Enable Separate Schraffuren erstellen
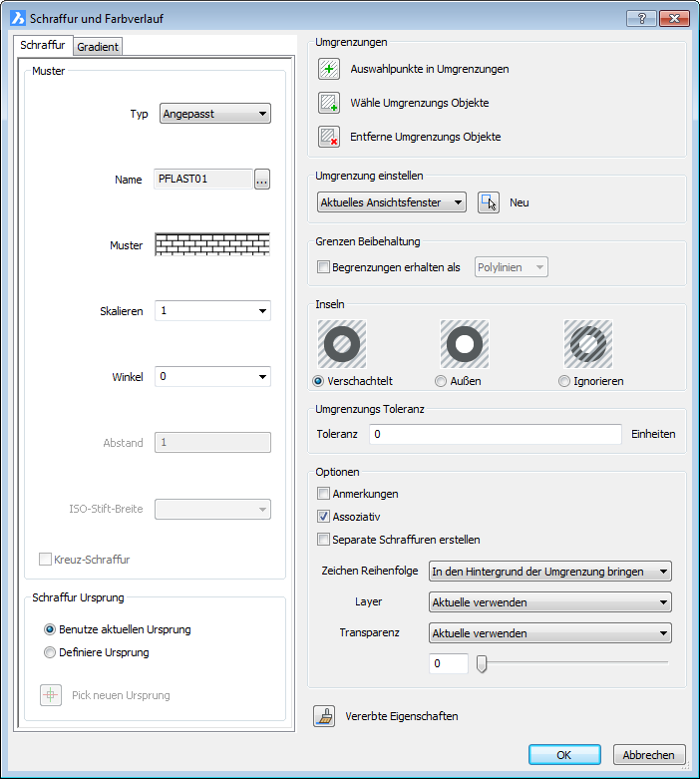The image size is (700, 779). (x=323, y=540)
